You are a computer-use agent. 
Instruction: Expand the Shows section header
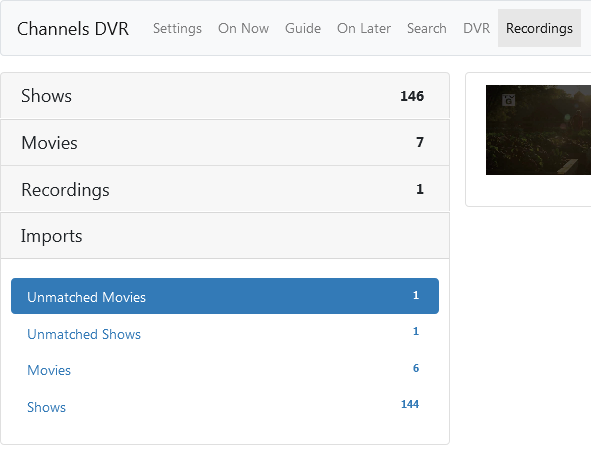[x=225, y=96]
